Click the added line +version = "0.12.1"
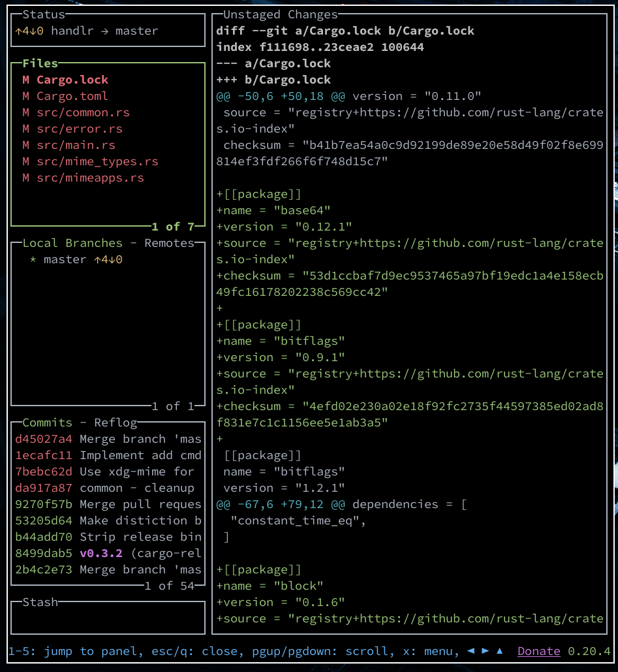 (x=284, y=227)
